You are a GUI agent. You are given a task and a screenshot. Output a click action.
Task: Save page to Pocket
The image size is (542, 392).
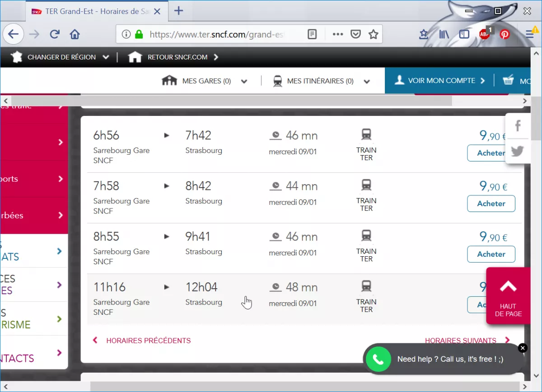point(356,34)
